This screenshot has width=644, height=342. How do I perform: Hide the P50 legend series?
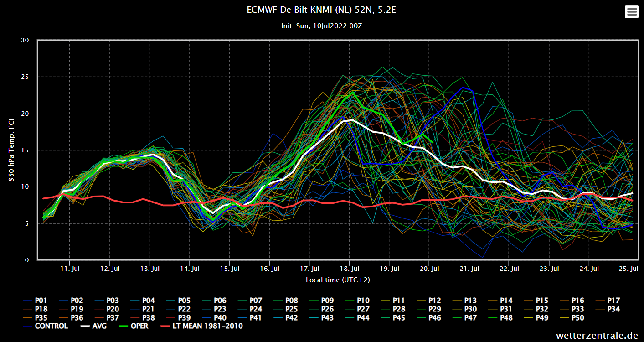[572, 318]
